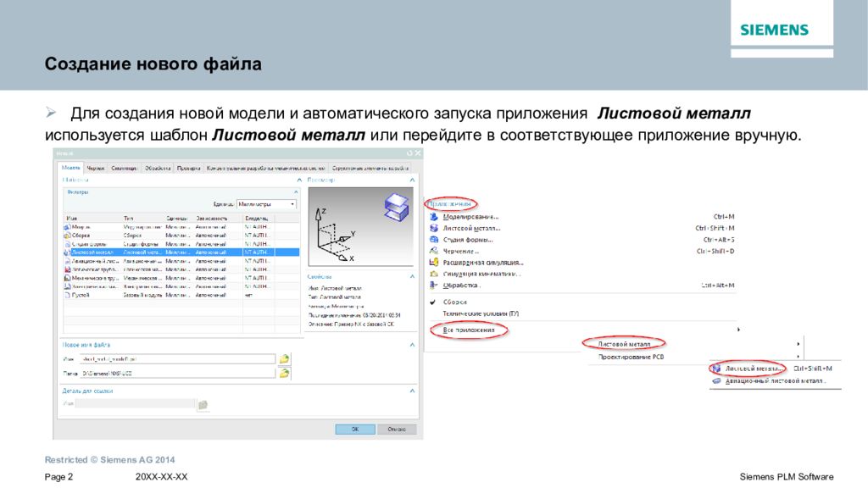Open the Приложения menu header
Viewport: 868px width, 488px height.
tap(451, 204)
